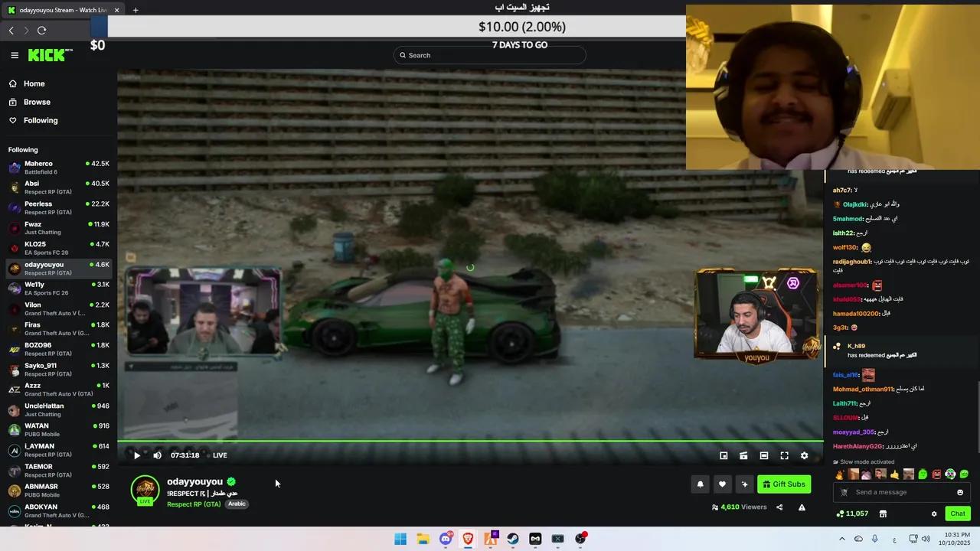
Task: Select odayyouyou in Following list
Action: click(59, 269)
